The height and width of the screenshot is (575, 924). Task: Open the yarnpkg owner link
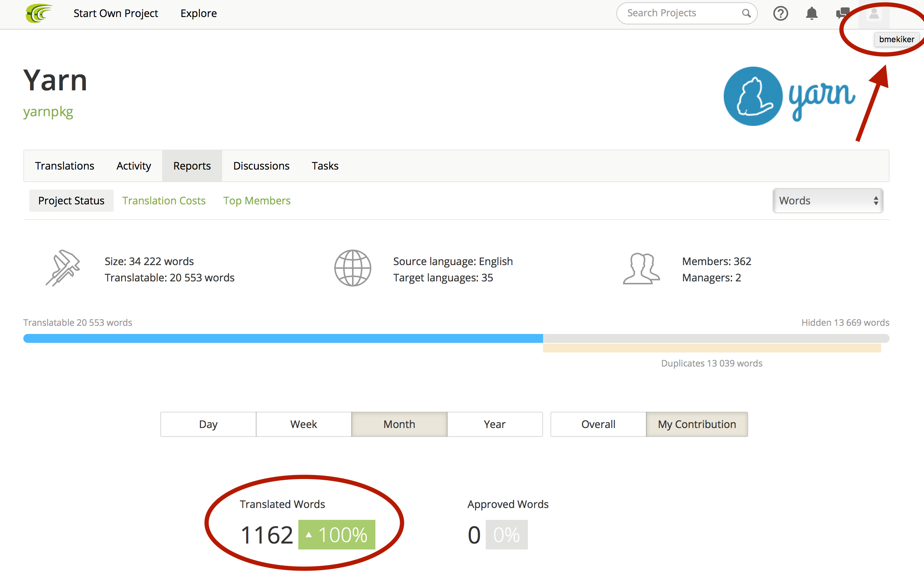[x=48, y=111]
